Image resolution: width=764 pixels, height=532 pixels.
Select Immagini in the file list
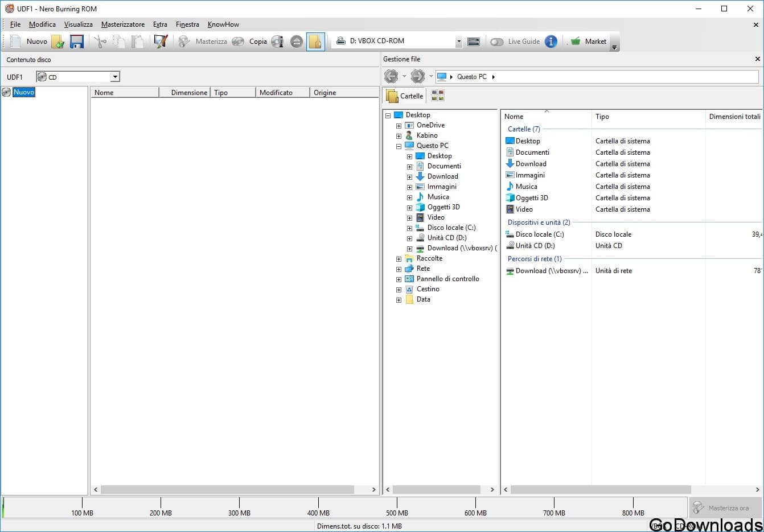[x=530, y=175]
